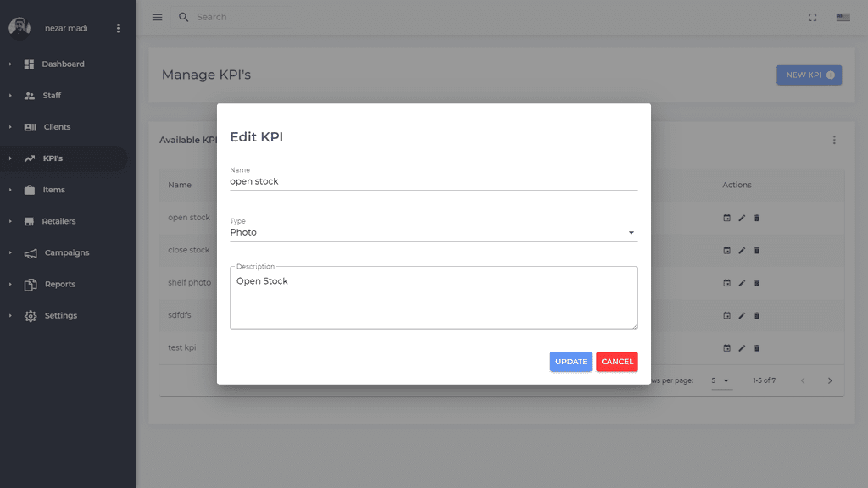
Task: Open Items section in sidebar
Action: tap(53, 190)
